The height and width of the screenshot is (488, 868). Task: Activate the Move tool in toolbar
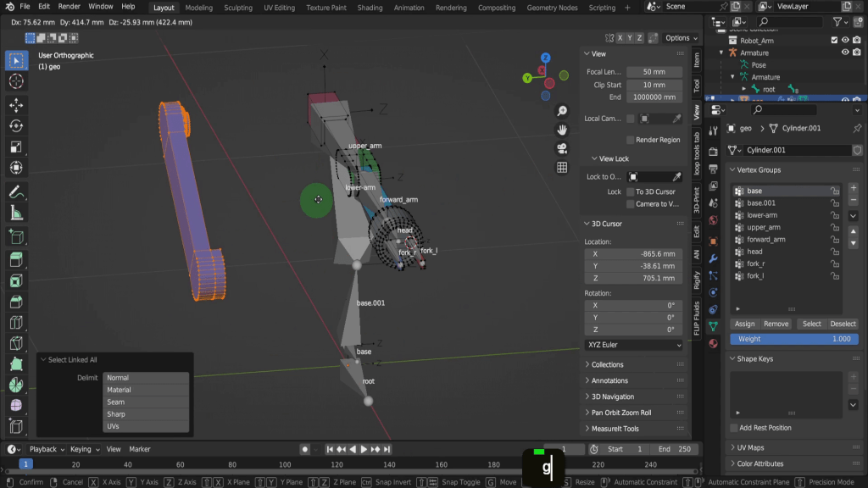pos(15,104)
